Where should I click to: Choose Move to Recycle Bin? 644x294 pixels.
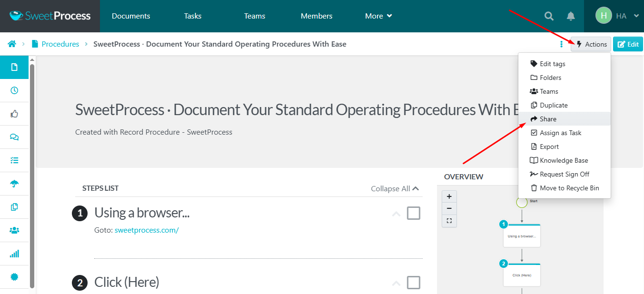tap(565, 188)
